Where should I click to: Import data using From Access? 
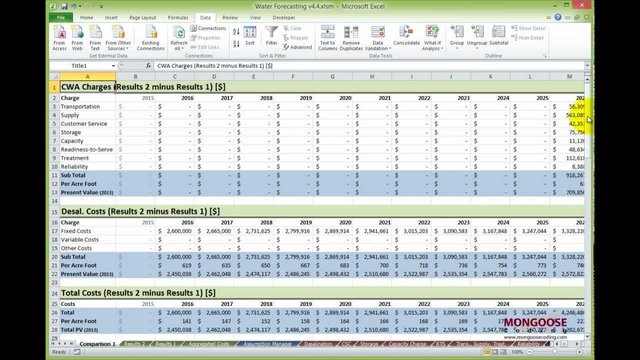point(59,38)
